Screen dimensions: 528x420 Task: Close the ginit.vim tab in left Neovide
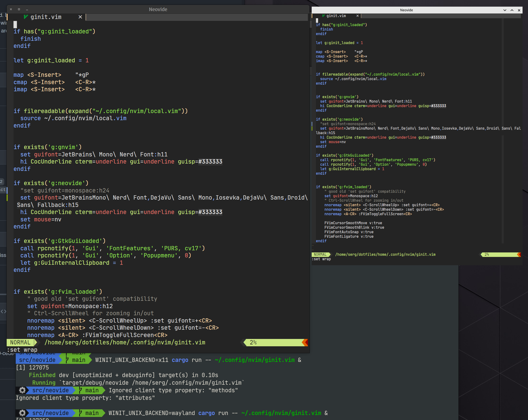coord(80,17)
